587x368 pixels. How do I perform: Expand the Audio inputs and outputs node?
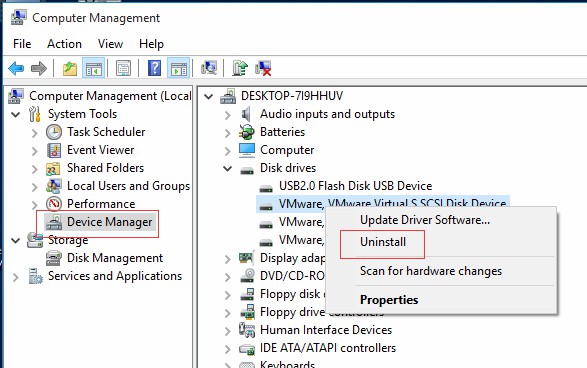coord(228,114)
